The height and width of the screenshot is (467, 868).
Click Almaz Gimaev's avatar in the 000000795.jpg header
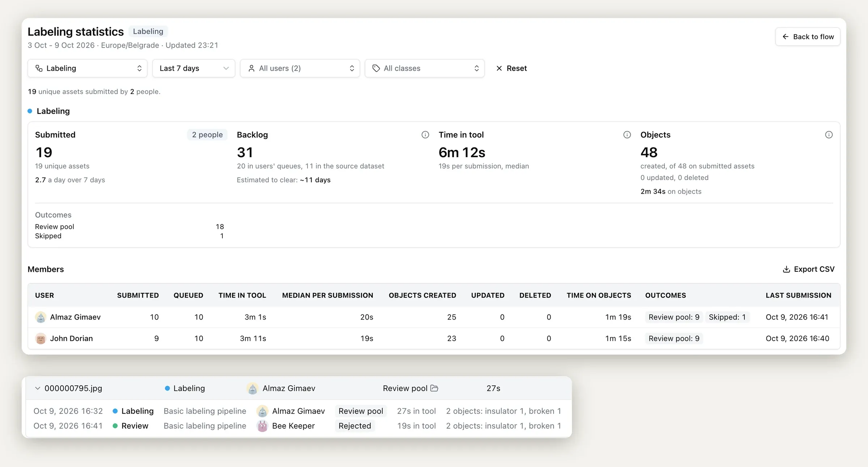(x=252, y=389)
